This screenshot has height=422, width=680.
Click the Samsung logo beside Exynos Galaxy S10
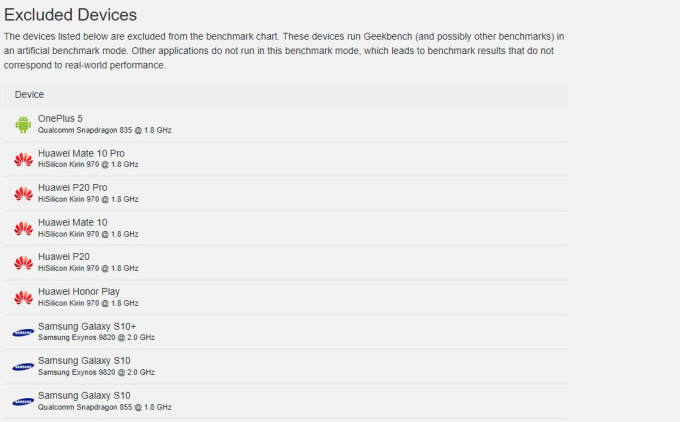tap(23, 367)
